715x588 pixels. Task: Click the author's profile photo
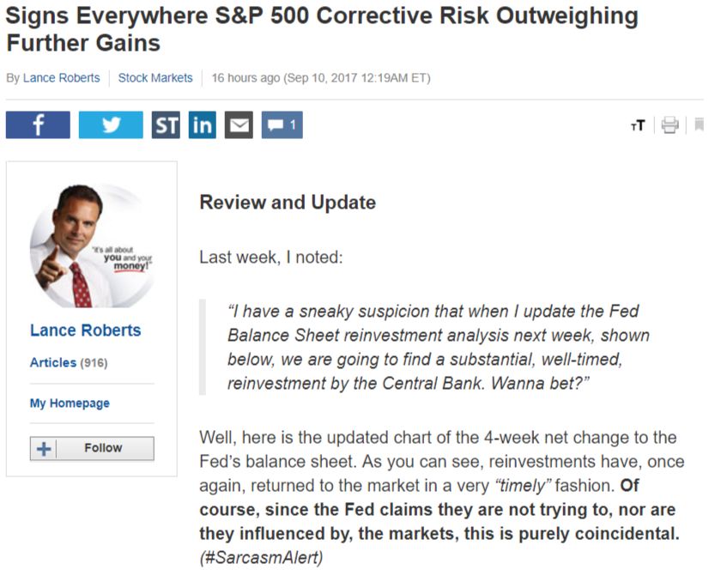point(92,245)
